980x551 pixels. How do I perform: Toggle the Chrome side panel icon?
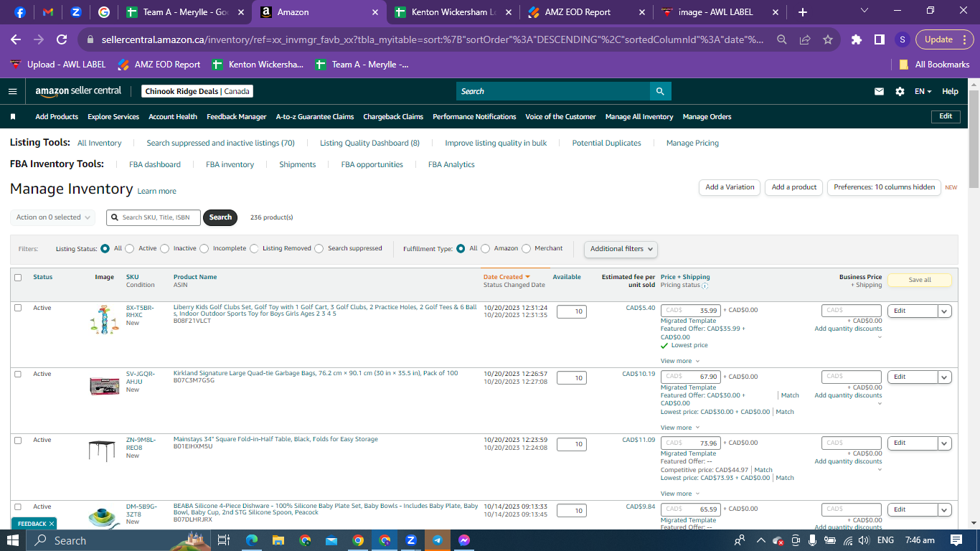[879, 39]
